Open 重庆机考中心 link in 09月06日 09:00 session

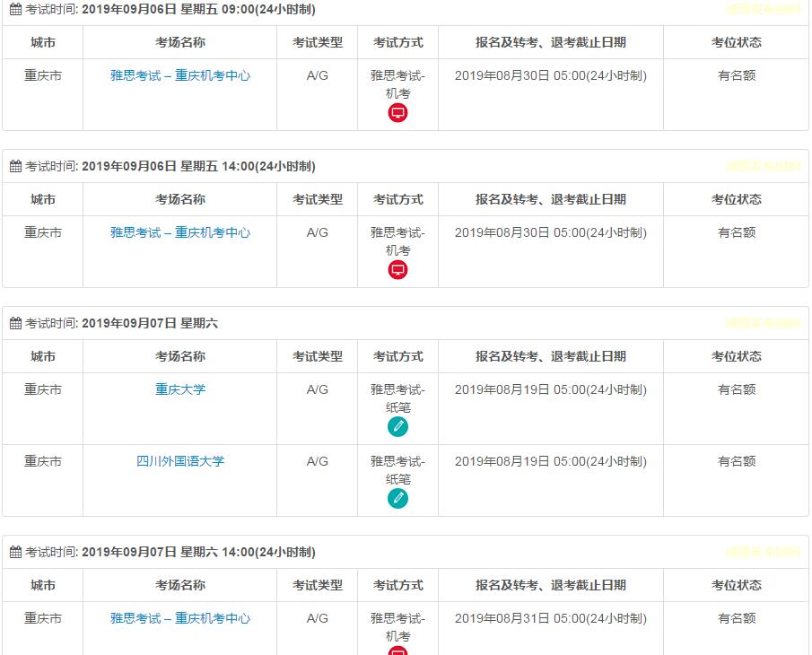point(180,76)
